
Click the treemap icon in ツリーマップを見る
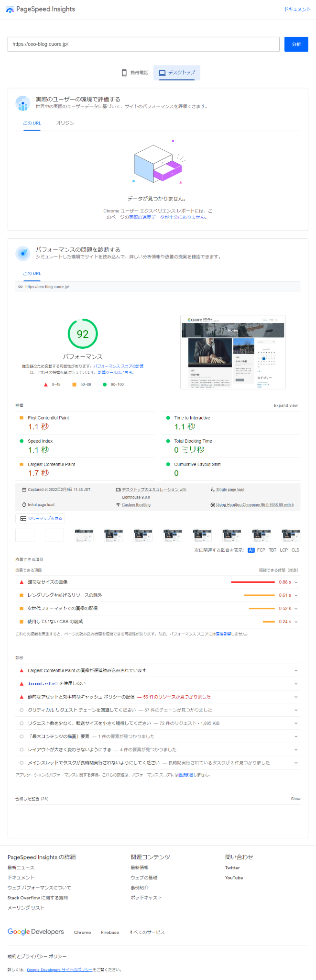click(x=23, y=519)
